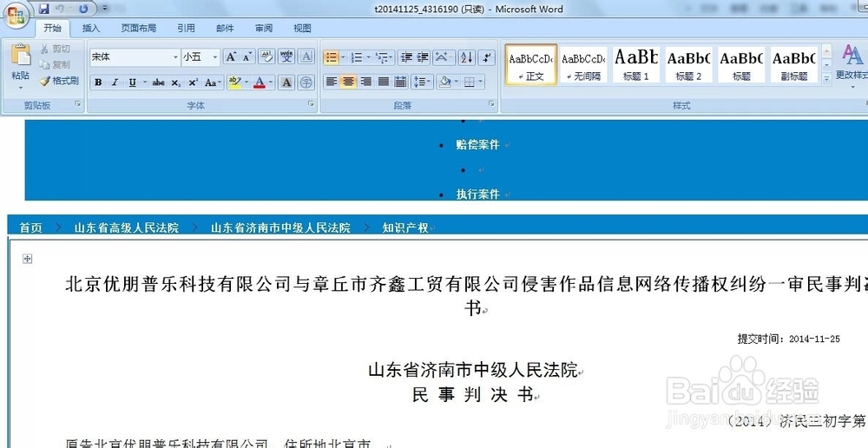Activate the 格式刷 format painter
Image resolution: width=868 pixels, height=448 pixels.
click(x=59, y=81)
